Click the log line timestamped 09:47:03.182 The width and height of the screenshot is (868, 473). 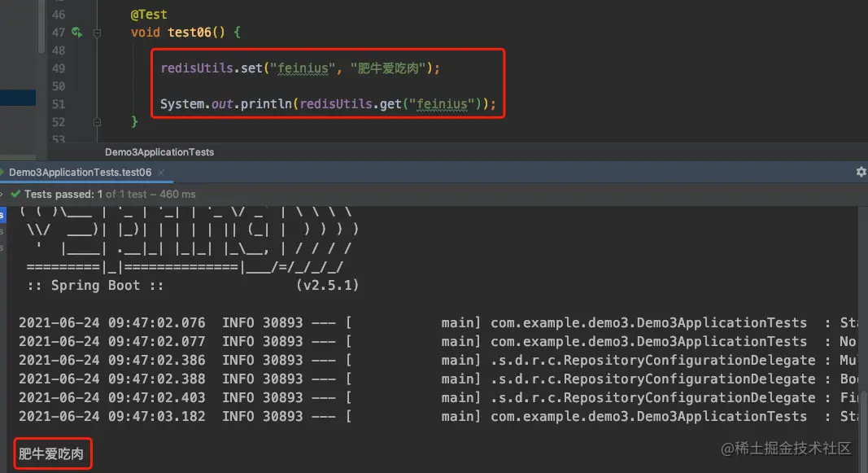coord(438,416)
